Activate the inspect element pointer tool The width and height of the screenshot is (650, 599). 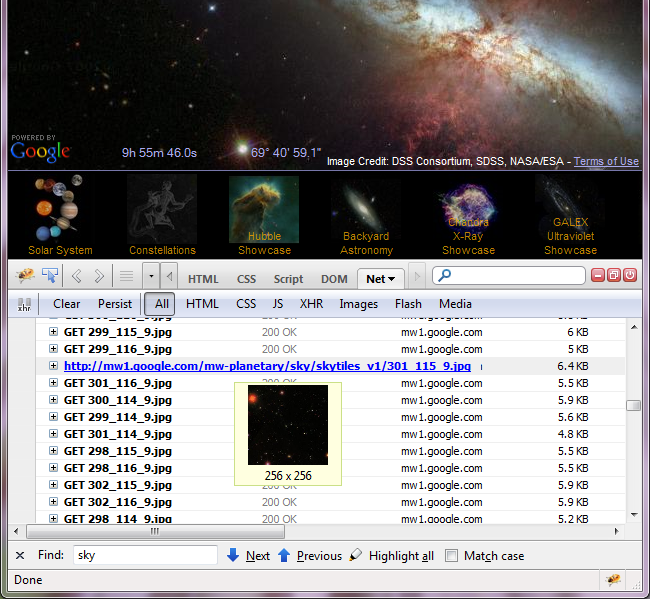coord(49,275)
